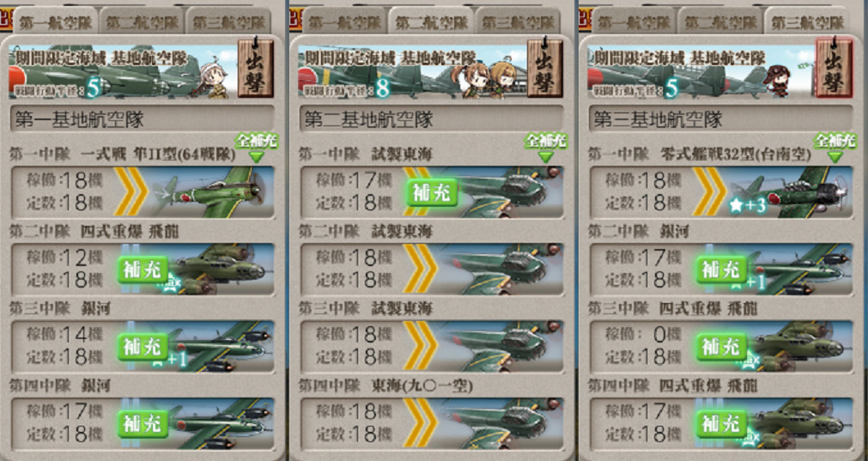868x461 pixels.
Task: Toggle the 出撃 wooden sign for 第一基地航空隊
Action: (x=256, y=68)
